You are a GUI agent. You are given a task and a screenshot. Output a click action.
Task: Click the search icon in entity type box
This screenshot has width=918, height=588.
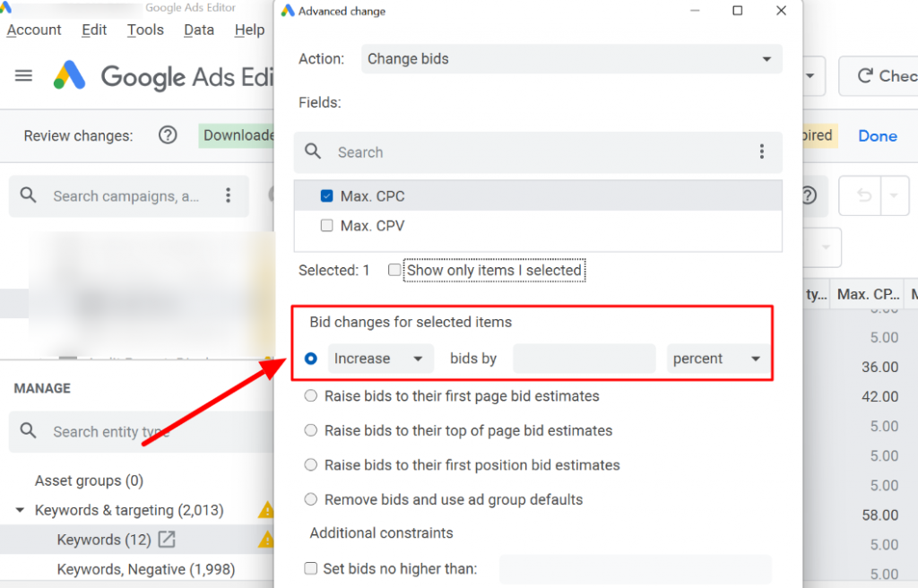[28, 431]
